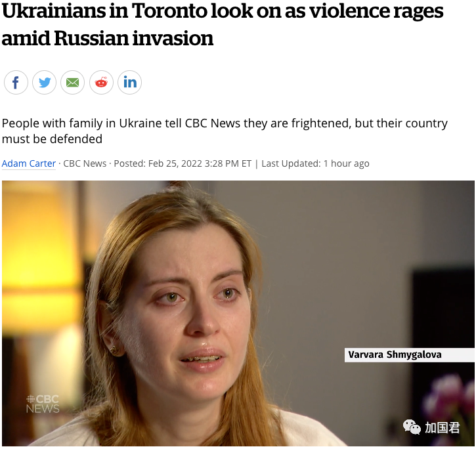476x449 pixels.
Task: Click the 加国君 watermark text
Action: click(x=443, y=428)
